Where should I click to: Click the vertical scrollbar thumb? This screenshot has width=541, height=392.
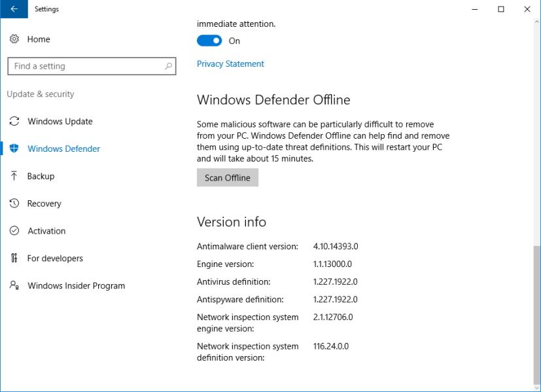point(536,315)
